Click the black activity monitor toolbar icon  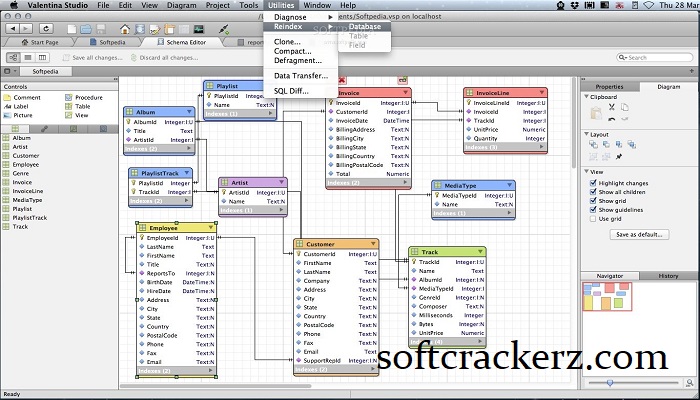(x=198, y=29)
